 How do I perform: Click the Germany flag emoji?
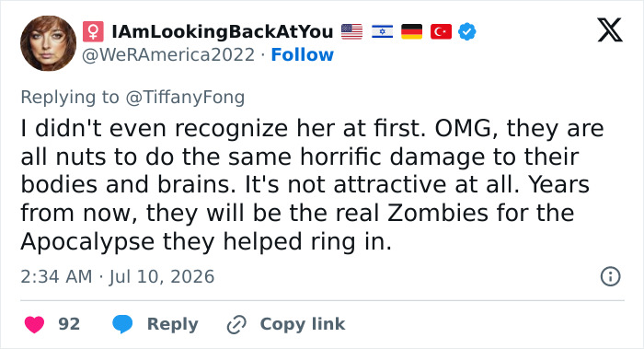click(411, 31)
